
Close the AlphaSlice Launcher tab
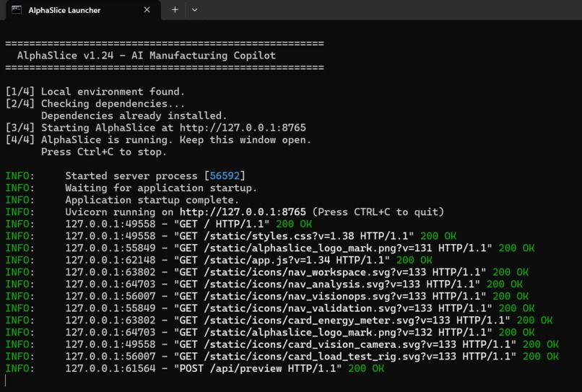click(147, 10)
